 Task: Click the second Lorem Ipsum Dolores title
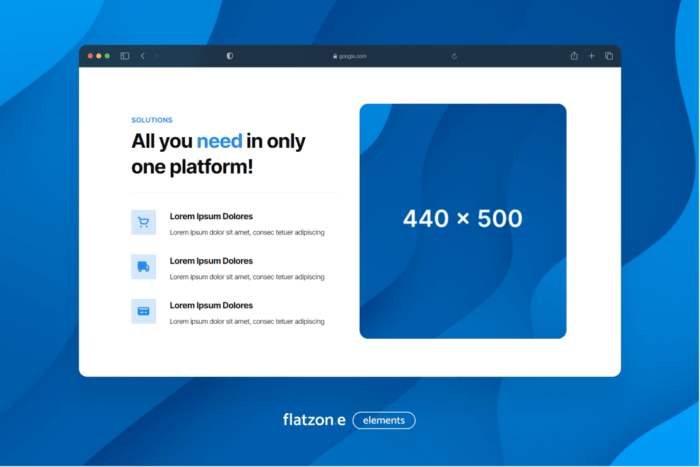(x=211, y=260)
